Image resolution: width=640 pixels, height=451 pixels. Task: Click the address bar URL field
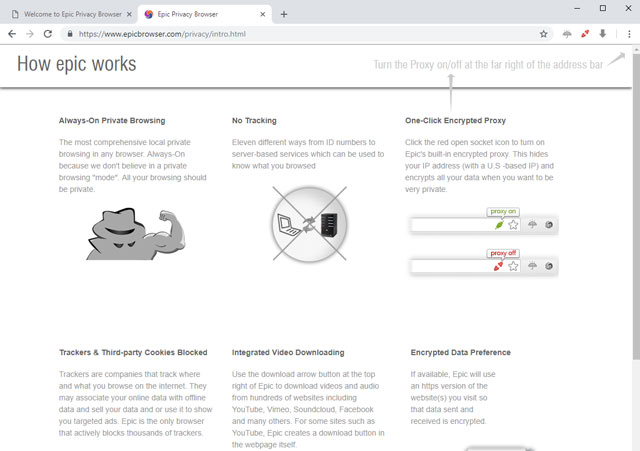306,34
